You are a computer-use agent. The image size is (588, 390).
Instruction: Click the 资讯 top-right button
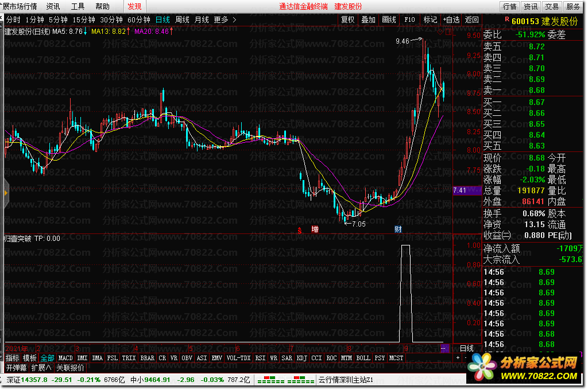[531, 6]
